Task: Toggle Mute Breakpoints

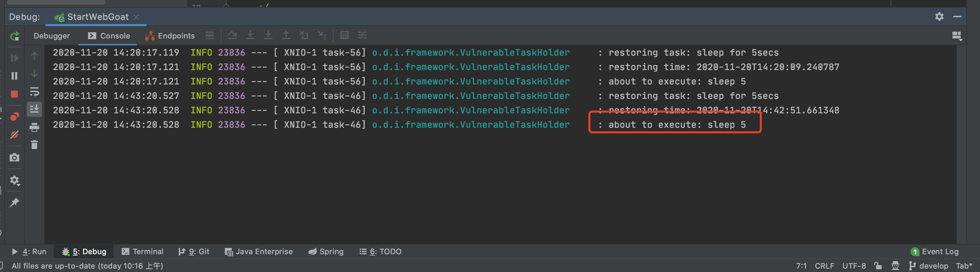Action: [14, 135]
